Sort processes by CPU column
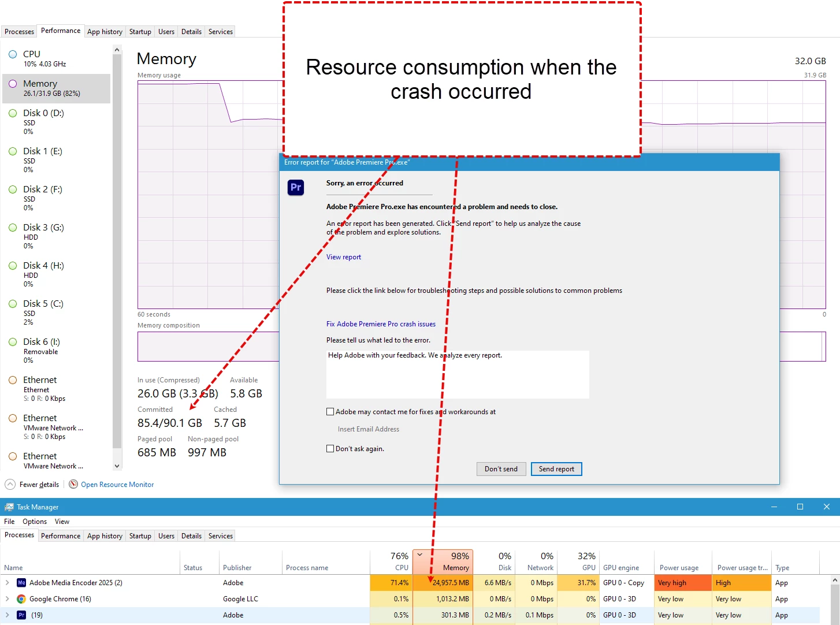Screen dimensions: 840x625 pos(391,561)
